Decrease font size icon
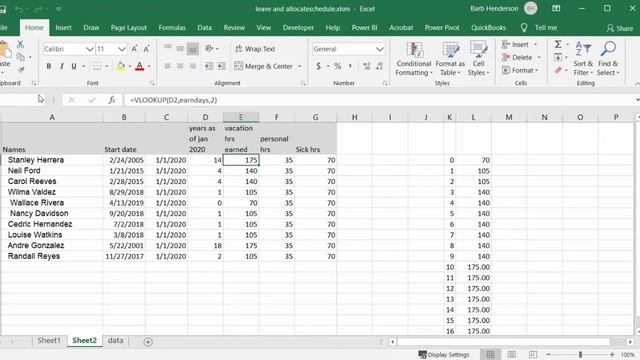640x360 pixels. click(x=147, y=49)
